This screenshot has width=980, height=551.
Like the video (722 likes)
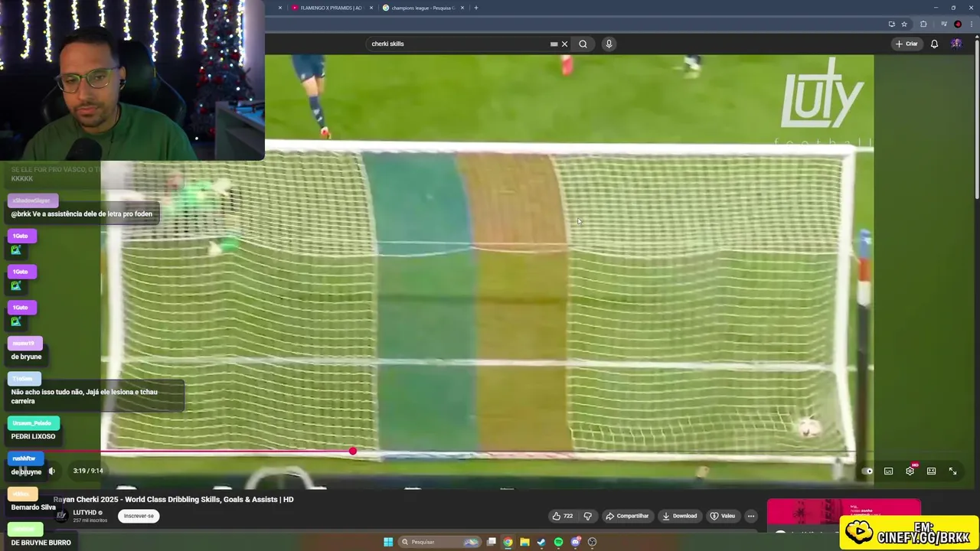point(563,516)
